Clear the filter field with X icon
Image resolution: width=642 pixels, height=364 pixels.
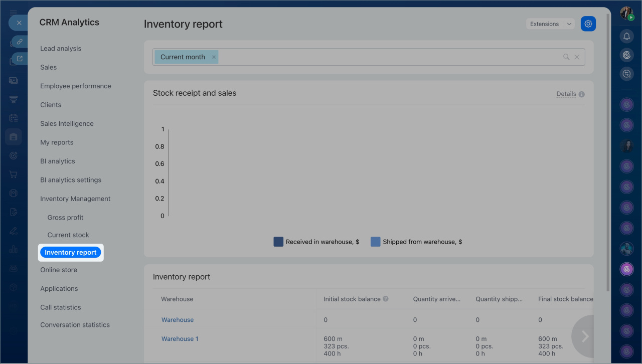click(577, 57)
